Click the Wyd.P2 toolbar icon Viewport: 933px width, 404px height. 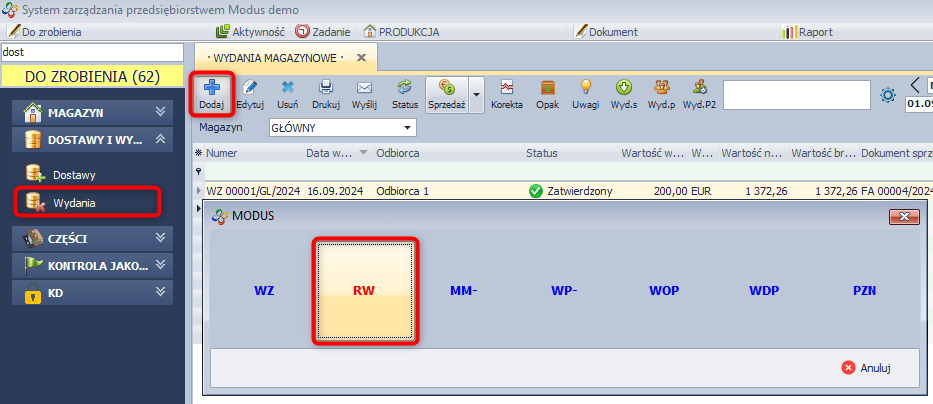(699, 87)
